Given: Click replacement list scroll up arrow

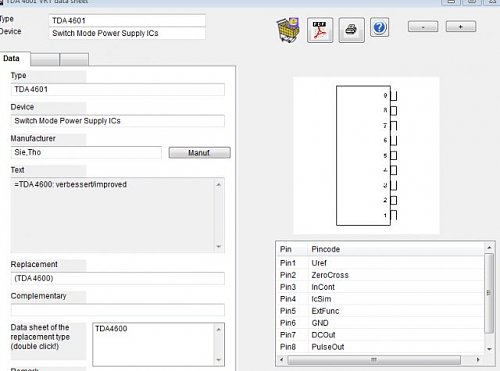Looking at the screenshot, I should (x=219, y=329).
